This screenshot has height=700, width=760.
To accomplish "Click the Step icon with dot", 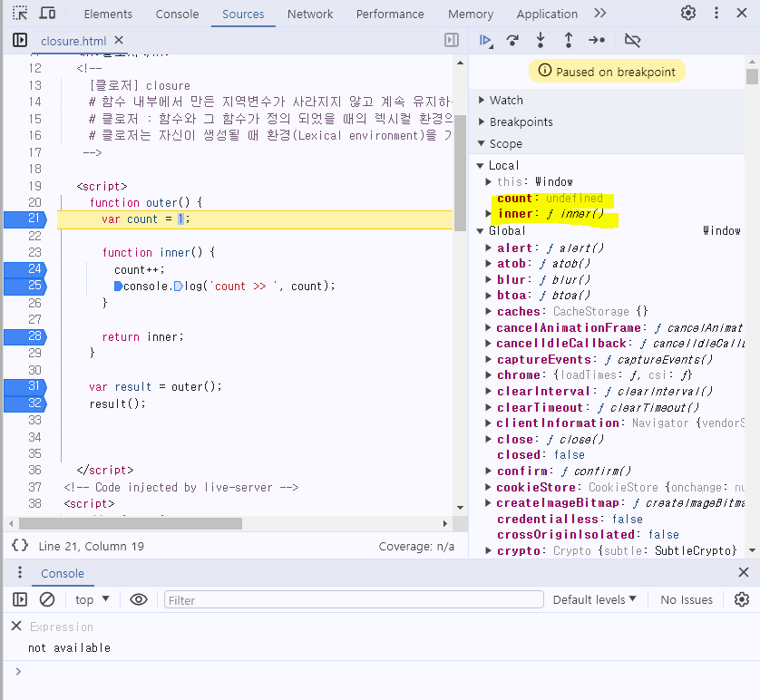I will [597, 40].
